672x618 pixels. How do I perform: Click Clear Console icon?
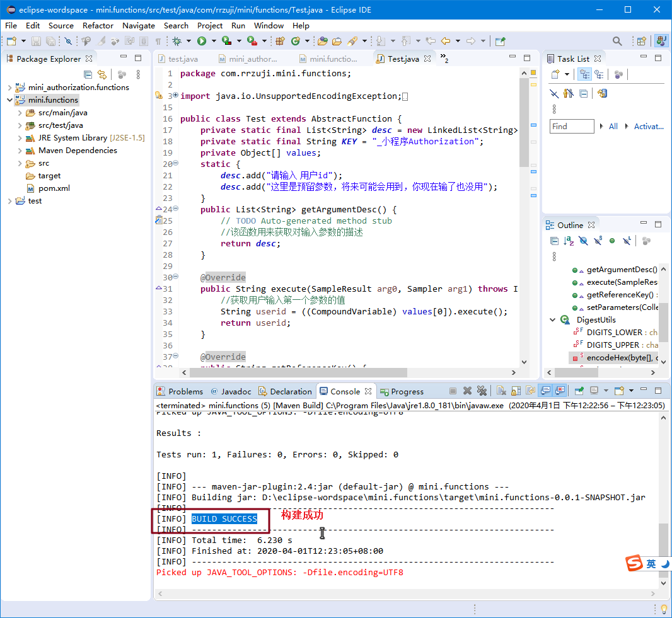click(x=501, y=391)
